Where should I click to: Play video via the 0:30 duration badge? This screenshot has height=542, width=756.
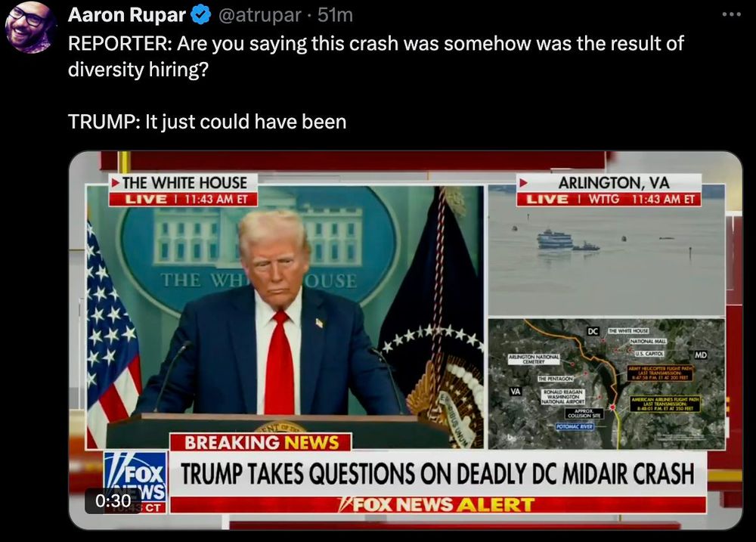click(113, 500)
